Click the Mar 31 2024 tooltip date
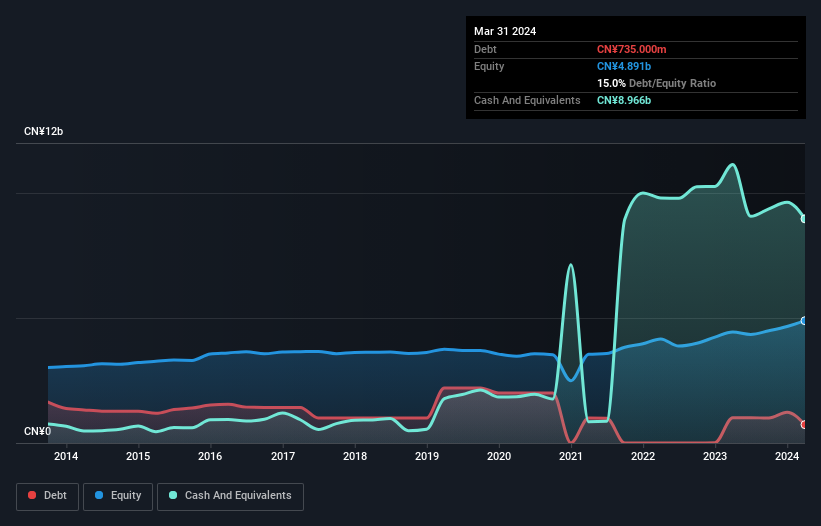 tap(505, 31)
